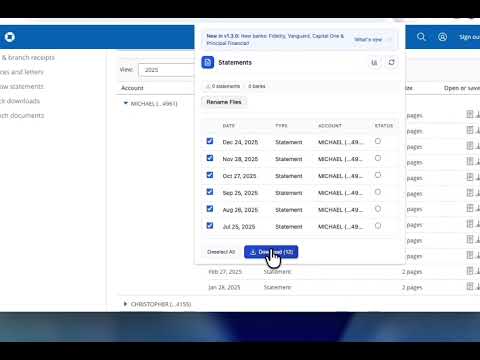Click the Account column header in the page table
The image size is (480, 360).
click(x=132, y=88)
